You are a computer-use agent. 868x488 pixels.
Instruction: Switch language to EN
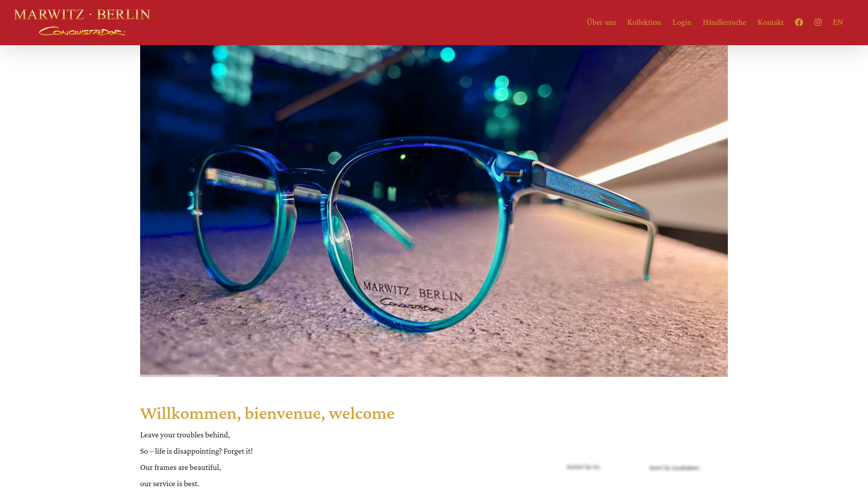(x=838, y=22)
